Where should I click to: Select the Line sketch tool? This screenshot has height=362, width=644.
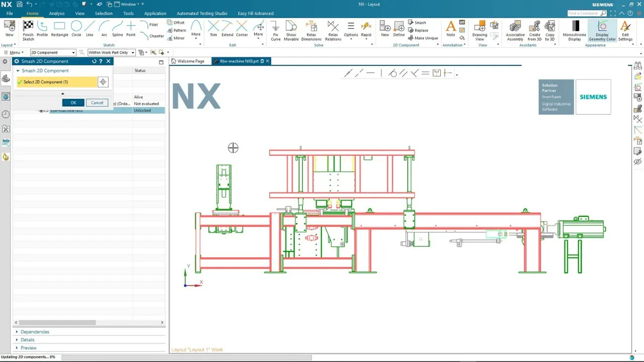[90, 29]
